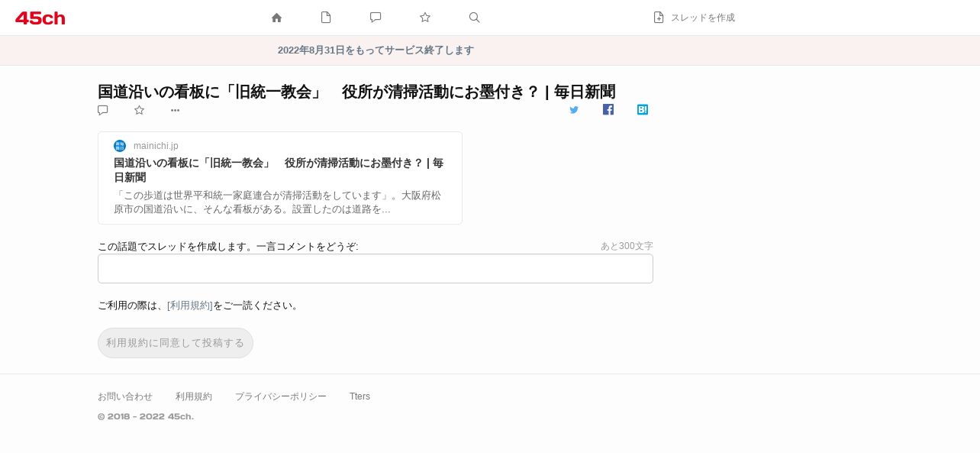Open mainichi.jp source domain text
This screenshot has width=980, height=453.
point(156,146)
